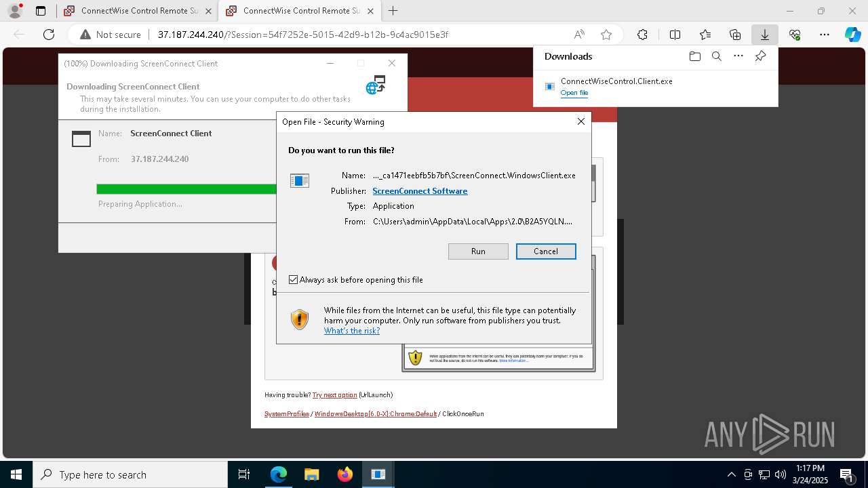This screenshot has width=868, height=488.
Task: Open a new browser tab
Action: click(x=393, y=11)
